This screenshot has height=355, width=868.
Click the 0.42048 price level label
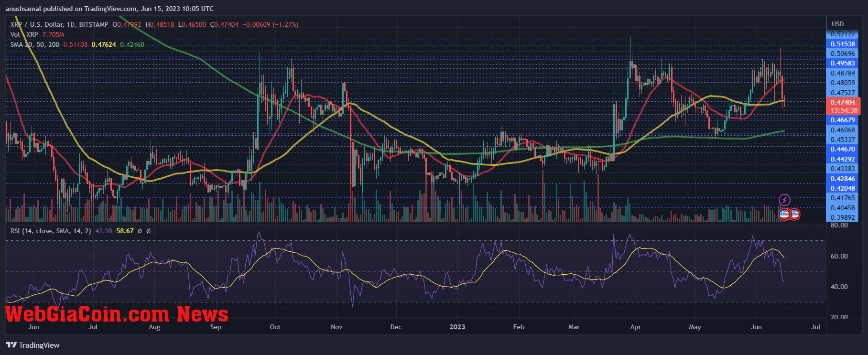point(843,188)
